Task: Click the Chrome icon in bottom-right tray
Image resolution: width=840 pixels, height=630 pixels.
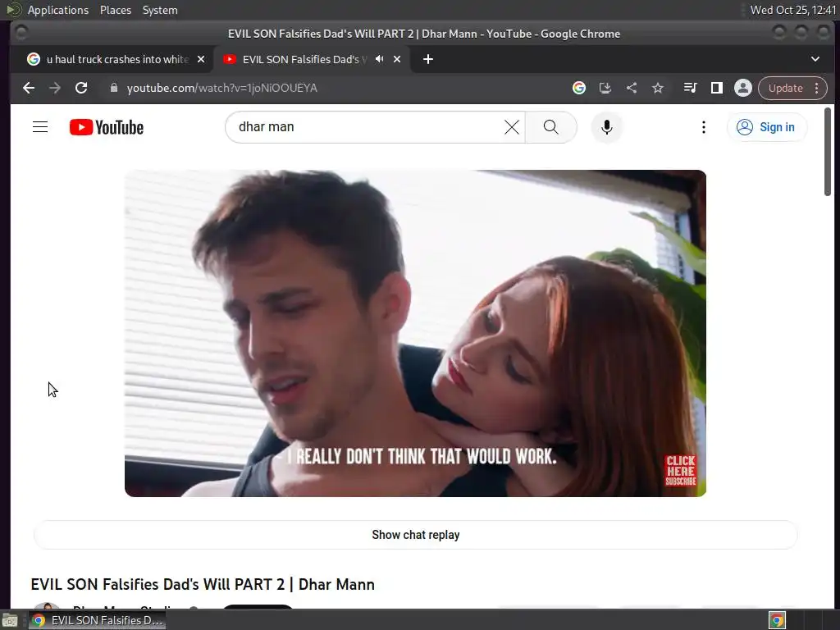Action: 777,620
